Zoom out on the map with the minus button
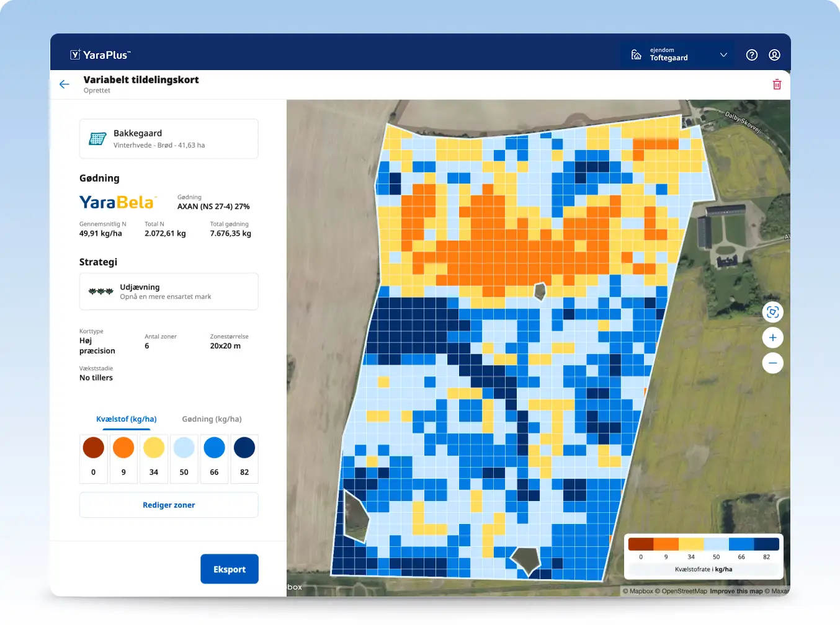 coord(772,363)
